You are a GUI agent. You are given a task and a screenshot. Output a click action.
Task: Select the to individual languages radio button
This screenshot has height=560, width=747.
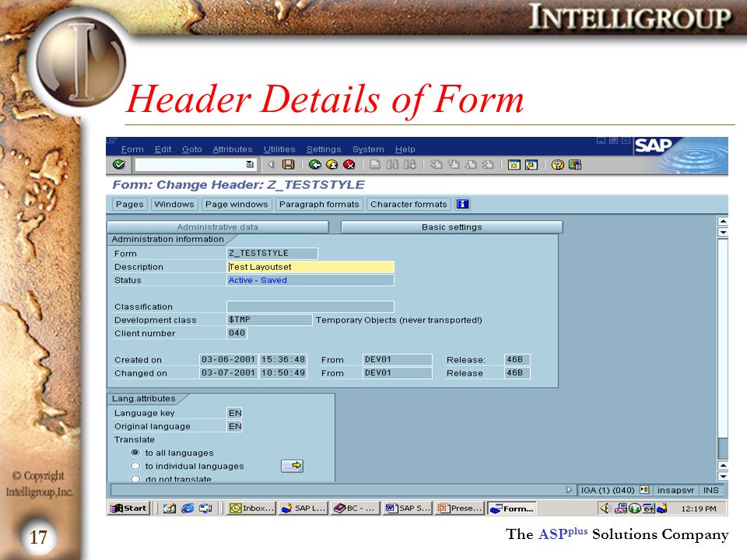[135, 466]
